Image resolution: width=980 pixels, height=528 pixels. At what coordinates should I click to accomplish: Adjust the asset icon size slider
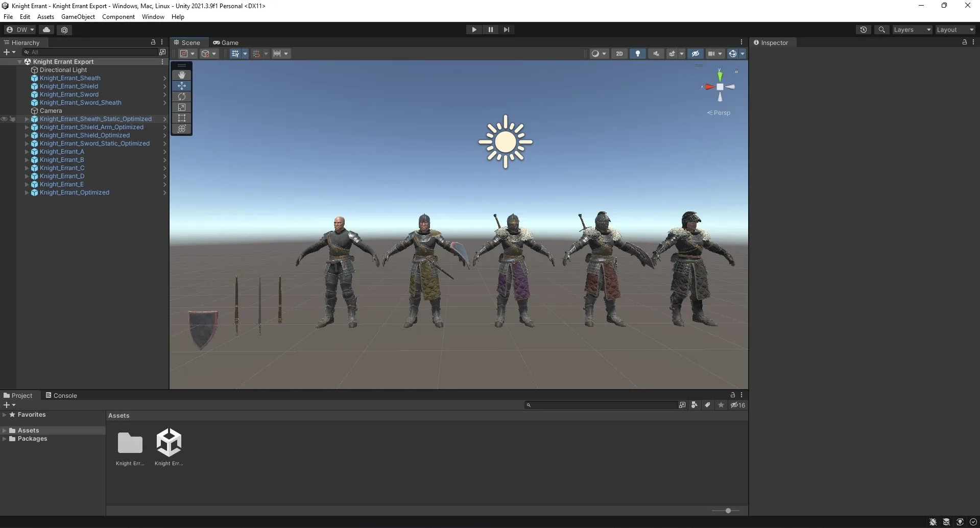click(728, 511)
